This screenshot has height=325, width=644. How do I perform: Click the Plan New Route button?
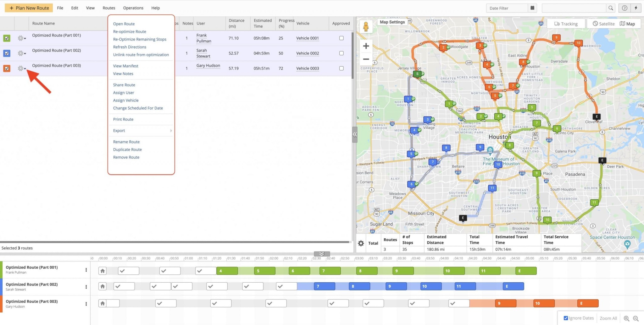point(29,8)
